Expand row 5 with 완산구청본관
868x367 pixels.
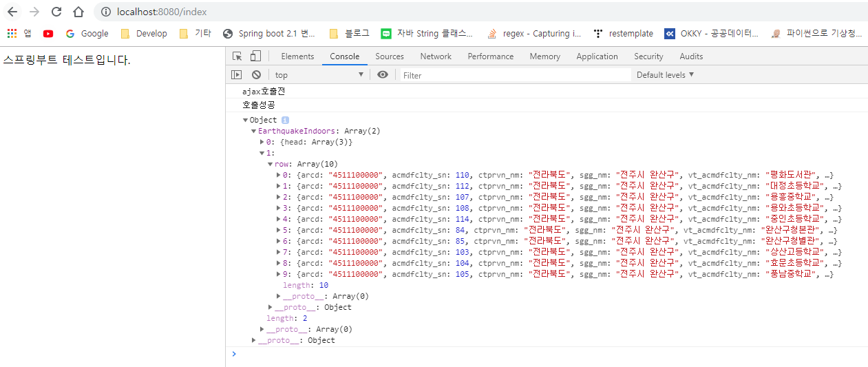278,230
